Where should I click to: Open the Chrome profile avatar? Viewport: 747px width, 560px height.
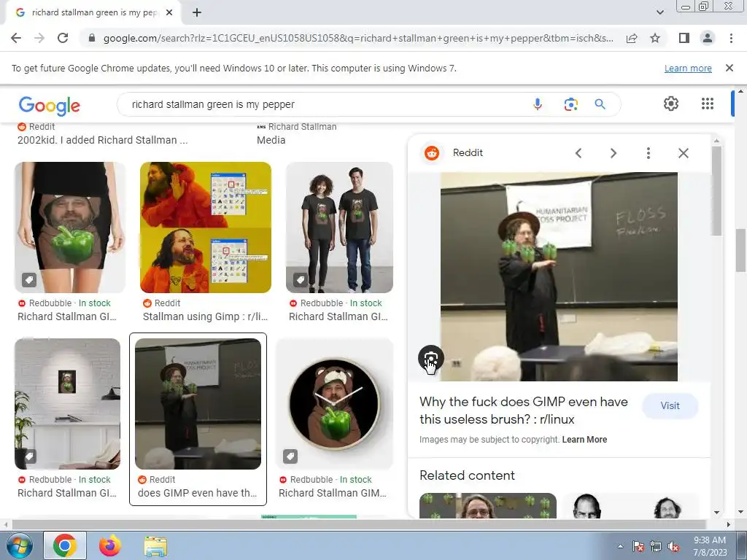[x=708, y=38]
